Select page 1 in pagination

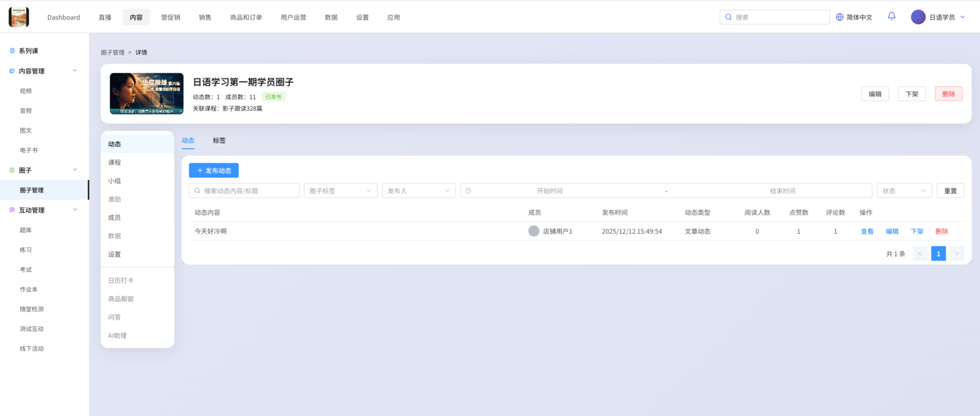938,253
